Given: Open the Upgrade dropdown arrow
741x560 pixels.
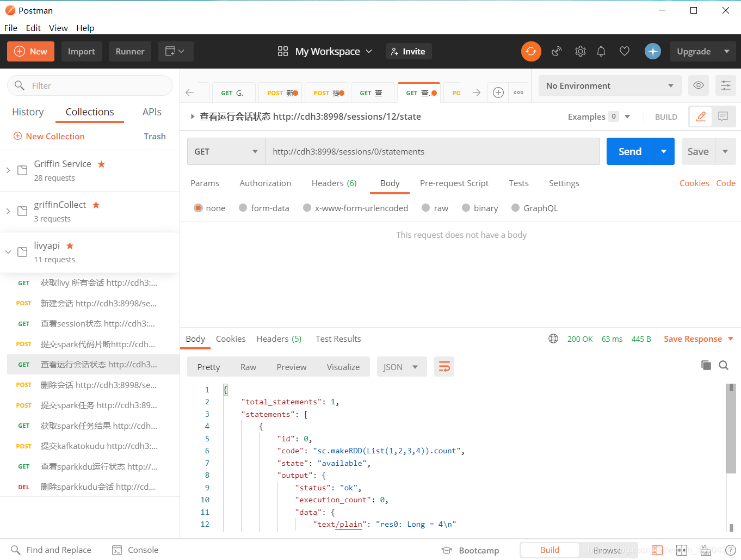Looking at the screenshot, I should pyautogui.click(x=727, y=51).
